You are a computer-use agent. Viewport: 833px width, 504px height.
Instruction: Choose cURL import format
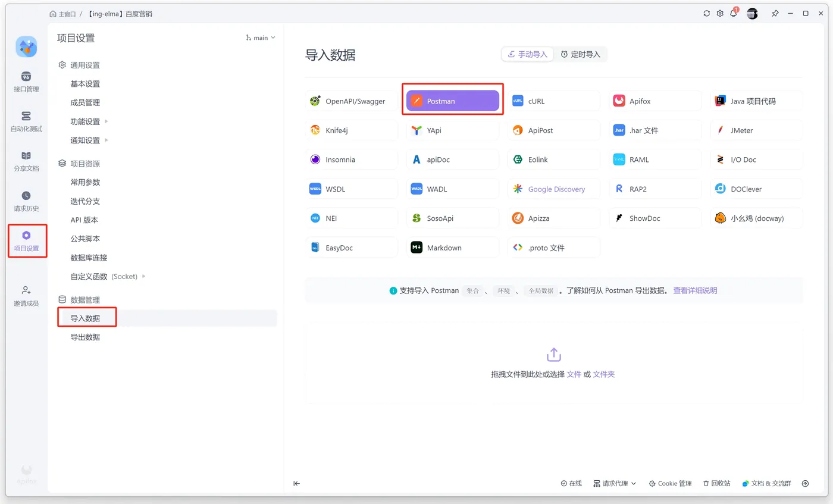pos(554,101)
